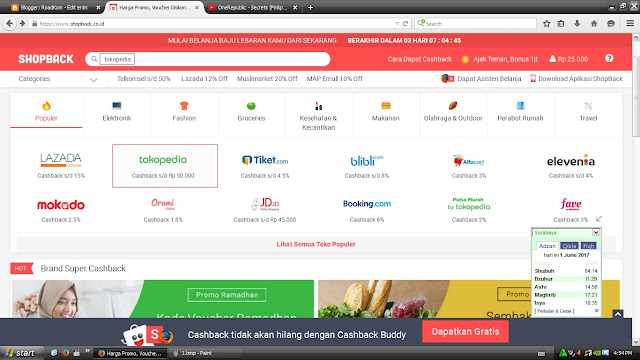
Task: Click the ShopBack search field containing tokopedia
Action: tap(207, 59)
